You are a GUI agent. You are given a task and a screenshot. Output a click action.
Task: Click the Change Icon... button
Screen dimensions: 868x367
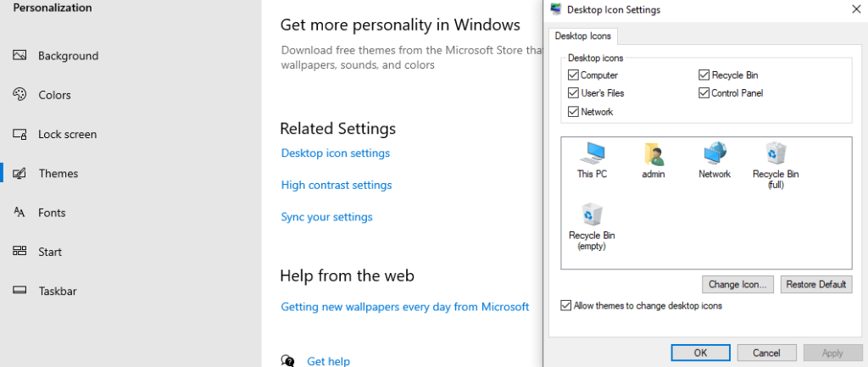[x=737, y=285]
